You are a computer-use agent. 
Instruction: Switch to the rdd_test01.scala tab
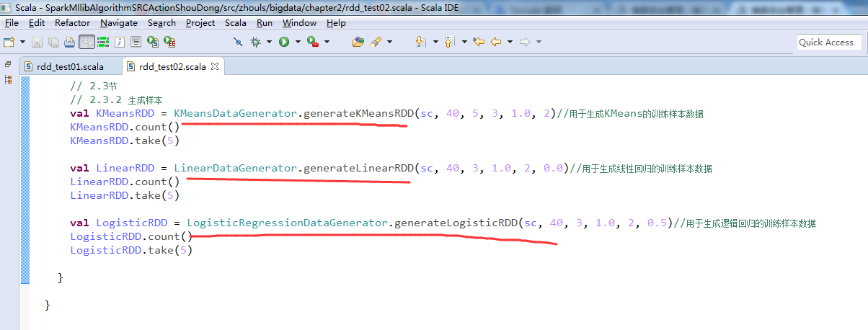(x=70, y=67)
